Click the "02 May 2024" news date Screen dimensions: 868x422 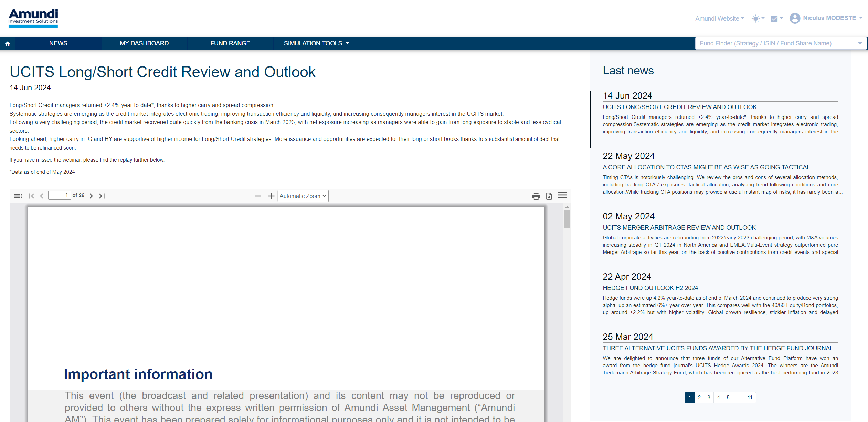click(x=628, y=216)
